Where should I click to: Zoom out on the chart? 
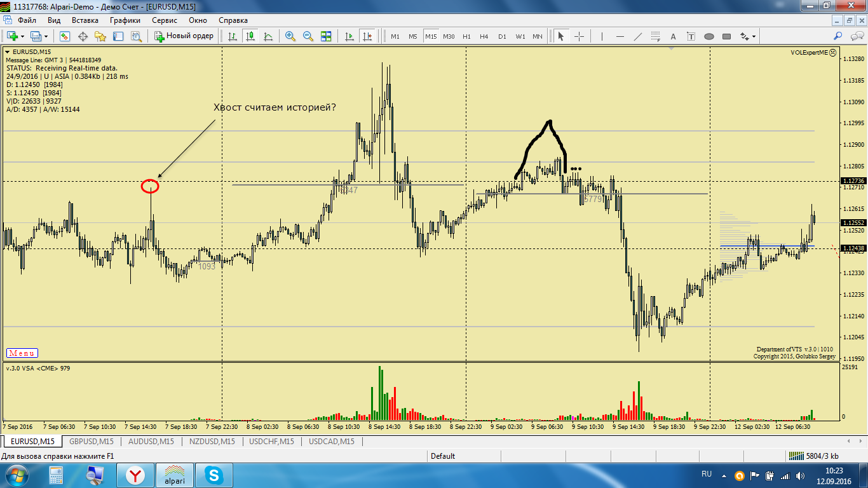(308, 36)
